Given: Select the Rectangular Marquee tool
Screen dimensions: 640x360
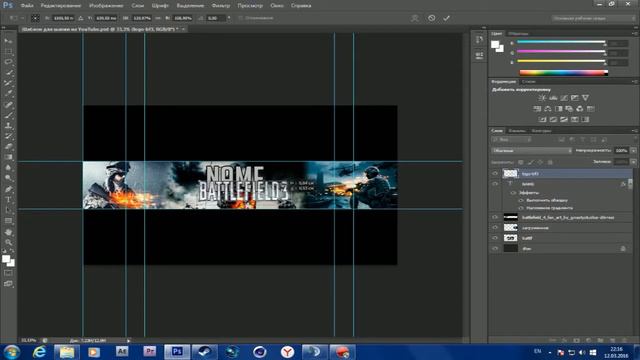Looking at the screenshot, I should click(8, 51).
